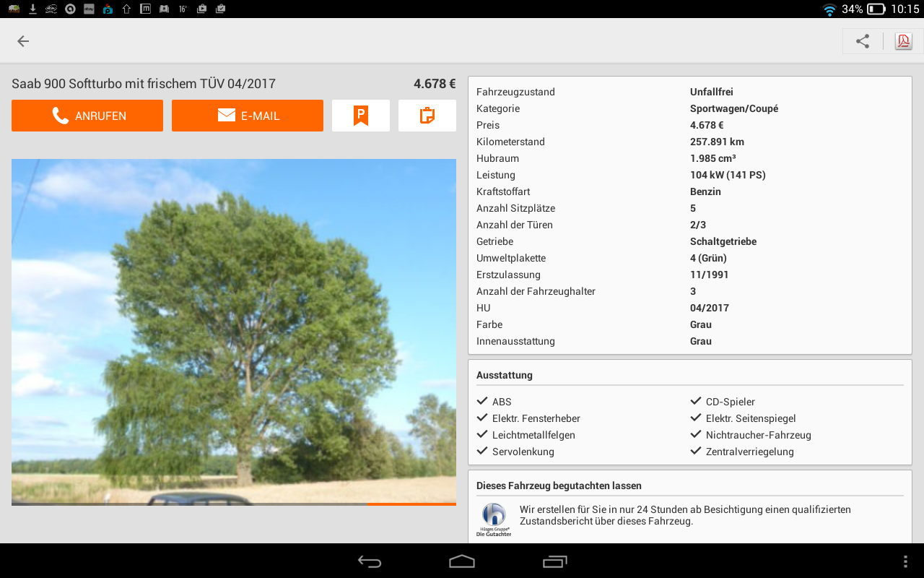Select the Benzin Kraftstoffart value
The height and width of the screenshot is (578, 924).
point(705,191)
